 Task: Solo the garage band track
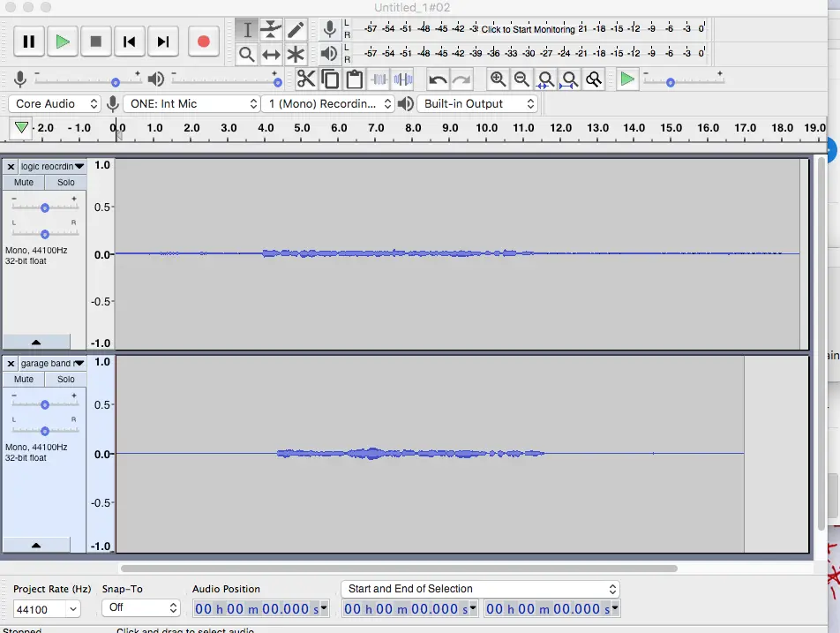pyautogui.click(x=66, y=379)
